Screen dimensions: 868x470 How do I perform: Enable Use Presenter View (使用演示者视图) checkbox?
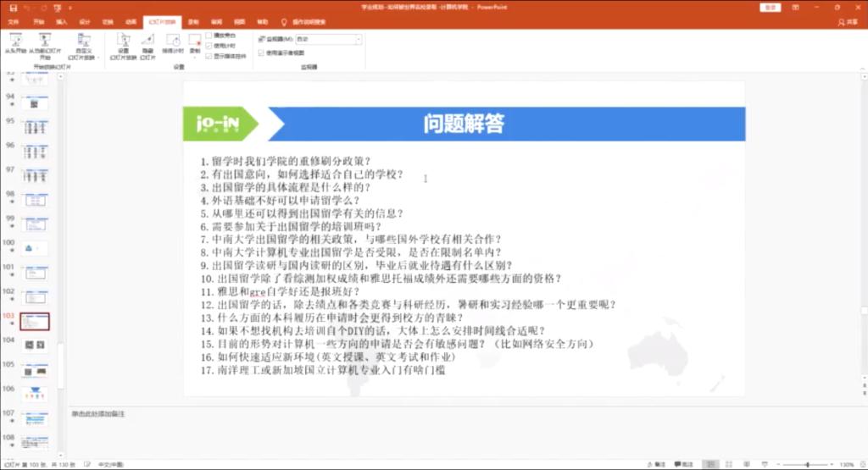tap(261, 52)
